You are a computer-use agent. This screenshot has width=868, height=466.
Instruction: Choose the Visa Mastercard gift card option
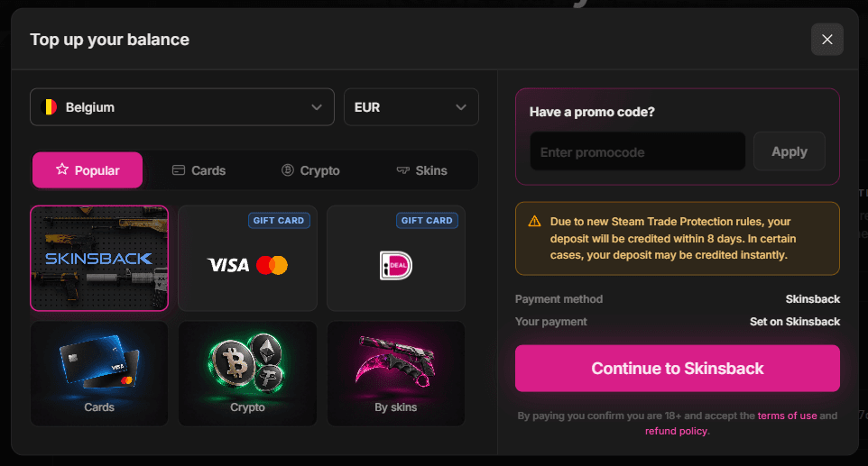coord(247,258)
